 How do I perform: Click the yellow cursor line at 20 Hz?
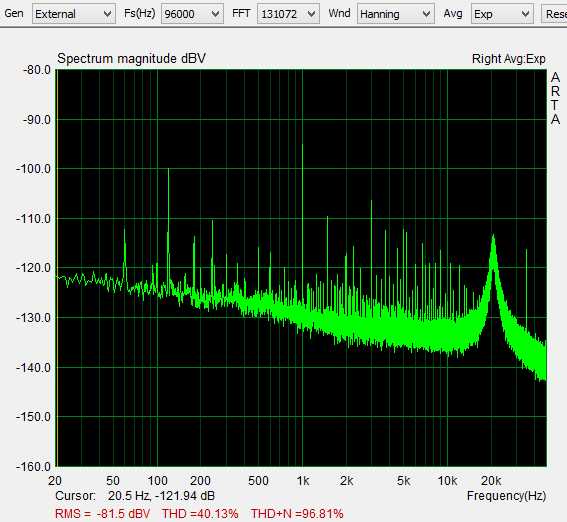[x=57, y=268]
